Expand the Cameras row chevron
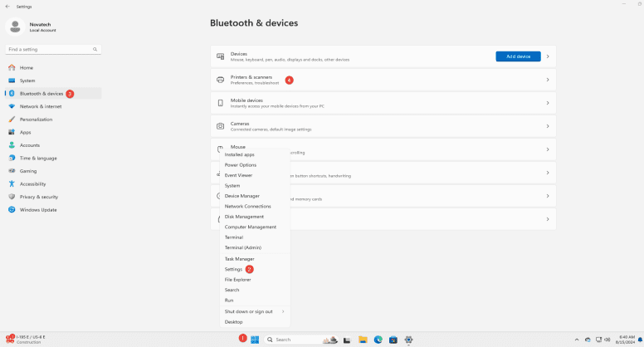This screenshot has height=347, width=644. click(x=548, y=126)
